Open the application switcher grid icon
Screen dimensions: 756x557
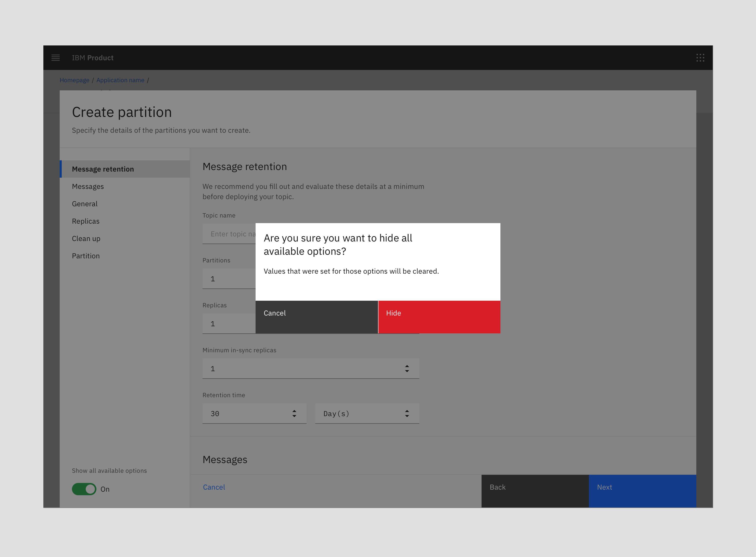(700, 58)
